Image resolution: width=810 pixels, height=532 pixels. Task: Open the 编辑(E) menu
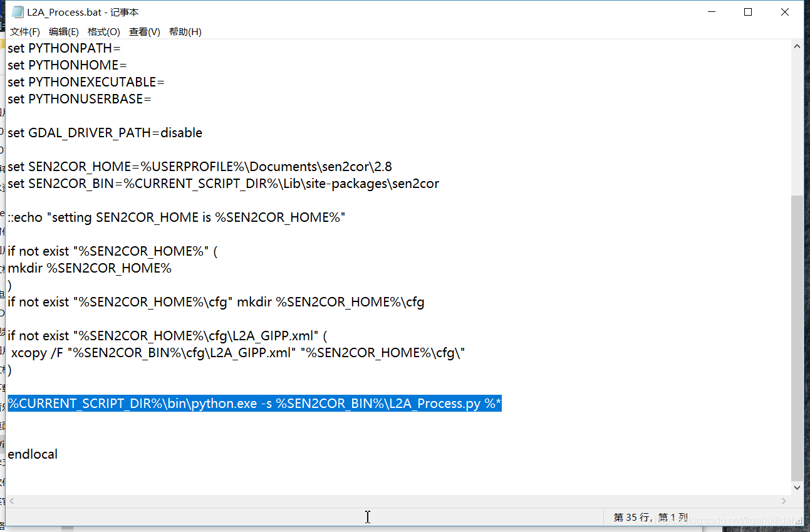click(64, 32)
